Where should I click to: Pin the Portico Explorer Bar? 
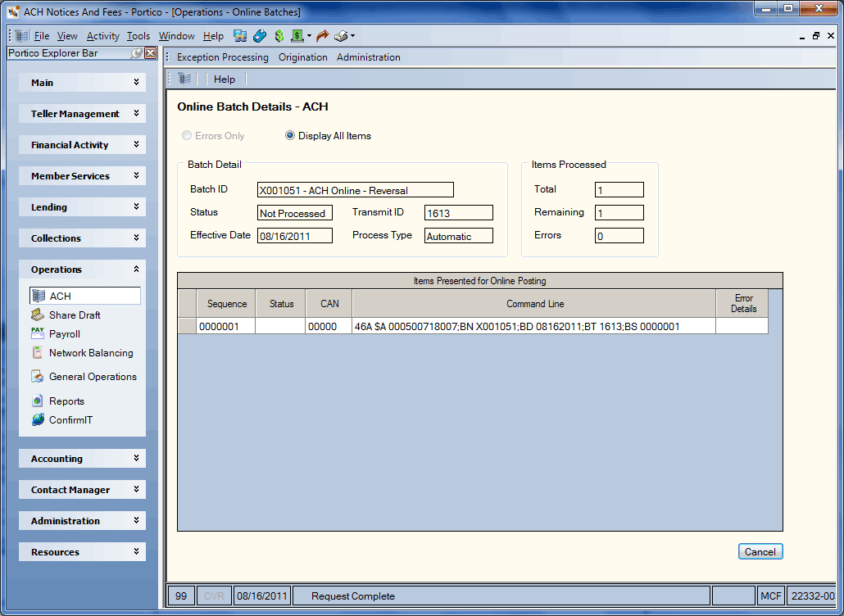click(137, 52)
